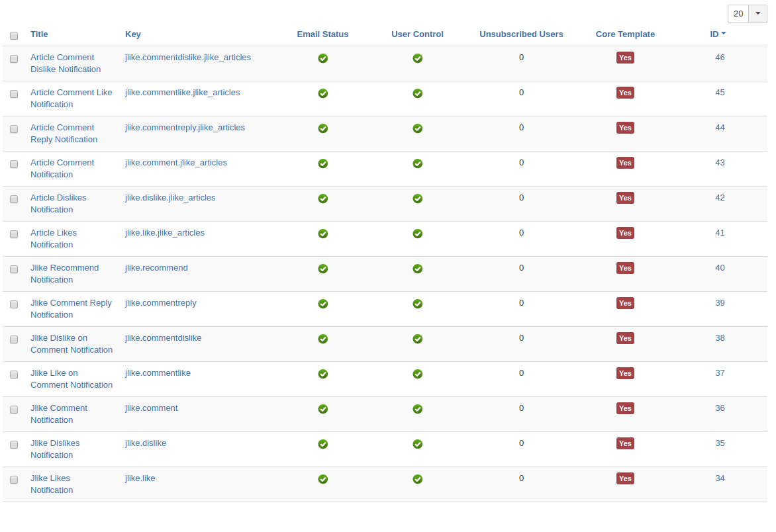The width and height of the screenshot is (776, 532).
Task: Toggle user control for Article Dislikes Notification
Action: coord(417,199)
